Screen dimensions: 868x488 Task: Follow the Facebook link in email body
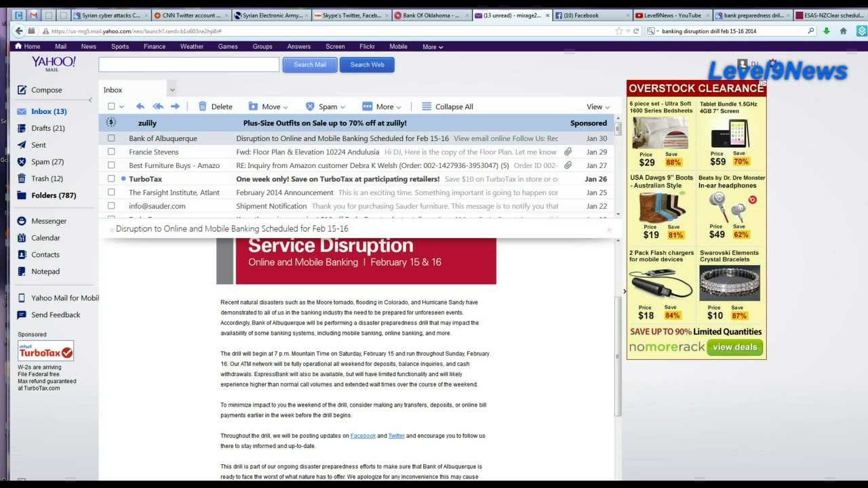pos(363,436)
